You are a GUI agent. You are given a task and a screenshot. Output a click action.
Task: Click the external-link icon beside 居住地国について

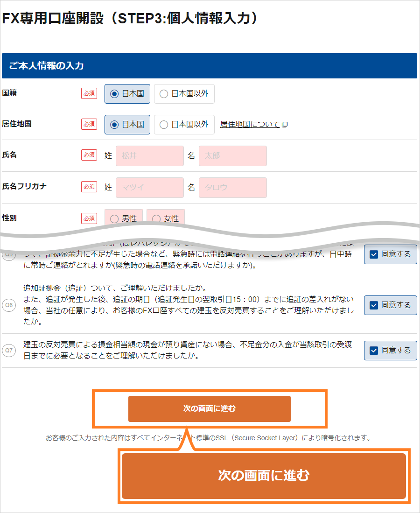285,124
